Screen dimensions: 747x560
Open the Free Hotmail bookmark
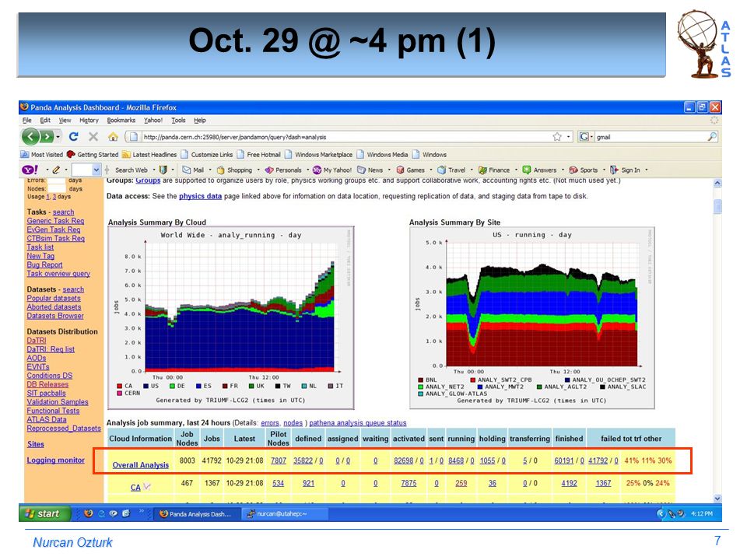click(258, 155)
